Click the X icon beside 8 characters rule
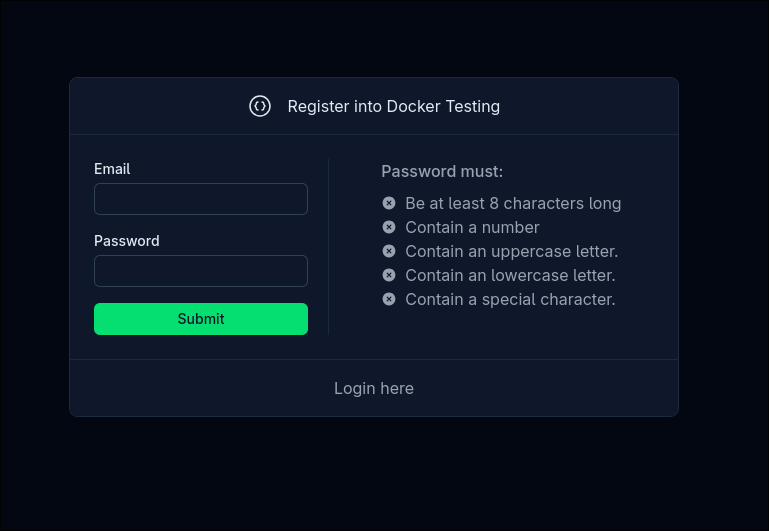The width and height of the screenshot is (769, 531). tap(389, 203)
